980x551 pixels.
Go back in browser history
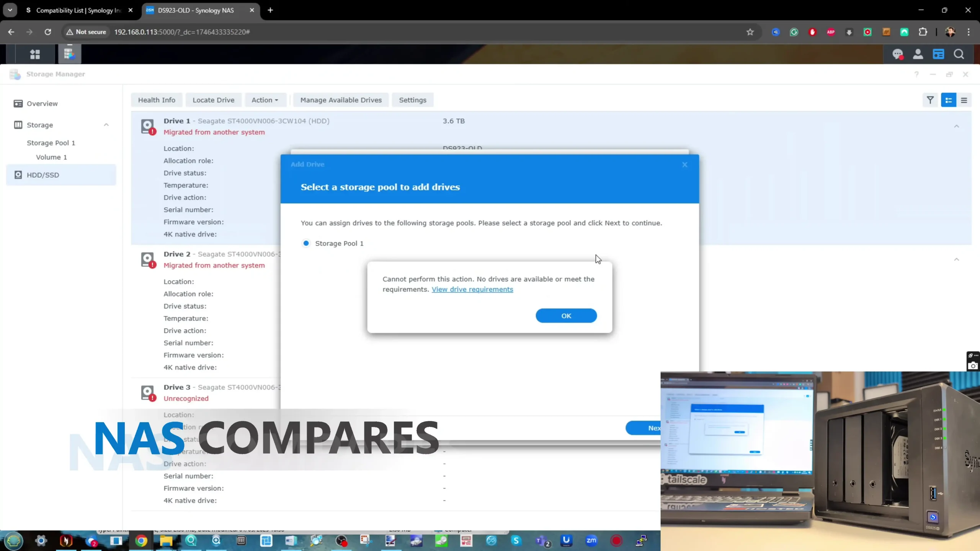click(11, 32)
